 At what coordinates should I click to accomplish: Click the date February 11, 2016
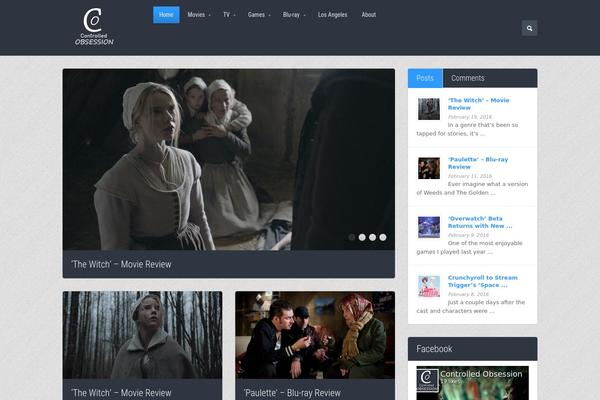coord(470,176)
